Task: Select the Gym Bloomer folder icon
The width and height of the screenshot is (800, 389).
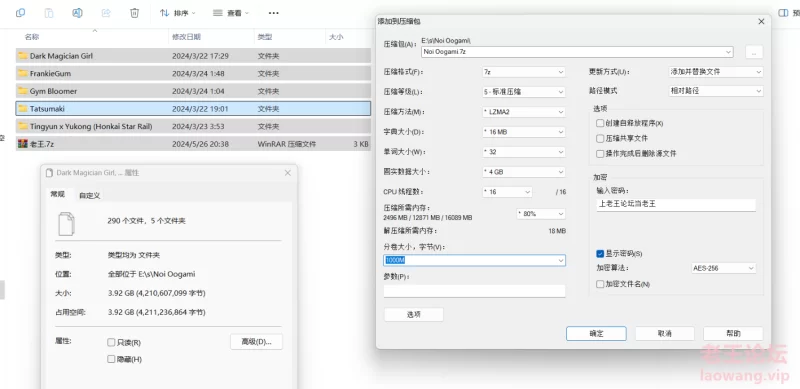Action: 22,91
